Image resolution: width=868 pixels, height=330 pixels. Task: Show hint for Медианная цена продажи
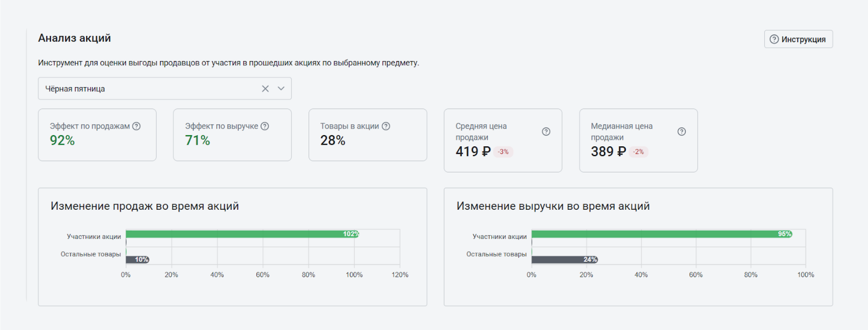(682, 132)
